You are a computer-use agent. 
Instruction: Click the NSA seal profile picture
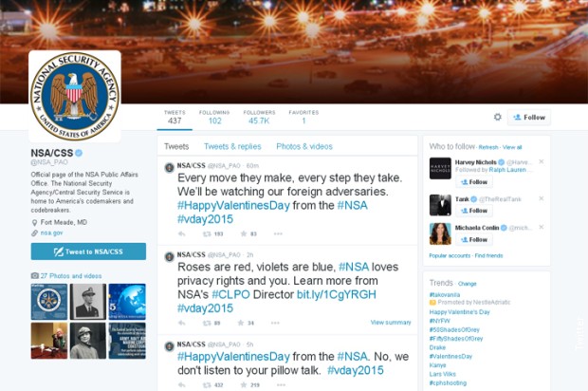click(74, 96)
